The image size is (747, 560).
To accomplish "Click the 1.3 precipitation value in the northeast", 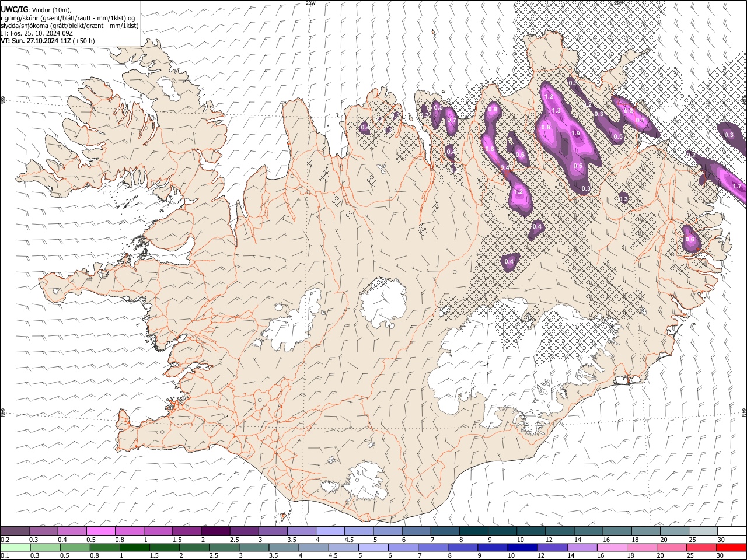I will [x=556, y=110].
